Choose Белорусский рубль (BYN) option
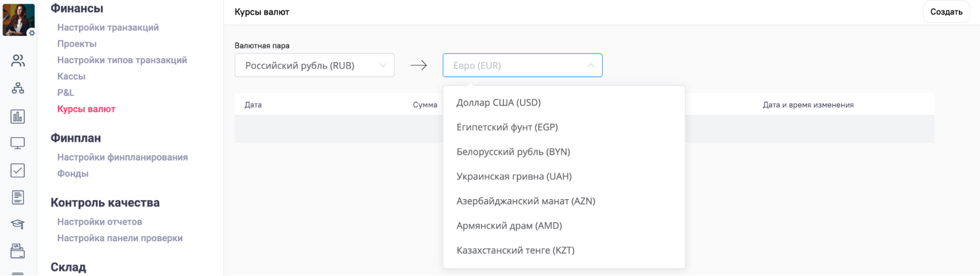980x276 pixels. tap(564, 152)
